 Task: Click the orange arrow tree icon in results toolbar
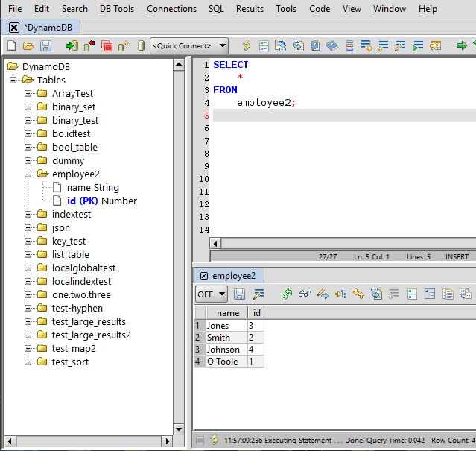click(x=340, y=294)
